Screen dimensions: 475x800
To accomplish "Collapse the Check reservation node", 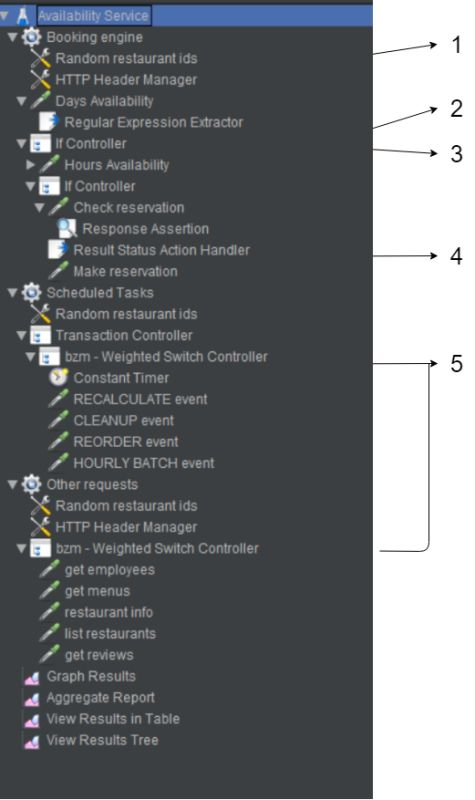I will [39, 208].
